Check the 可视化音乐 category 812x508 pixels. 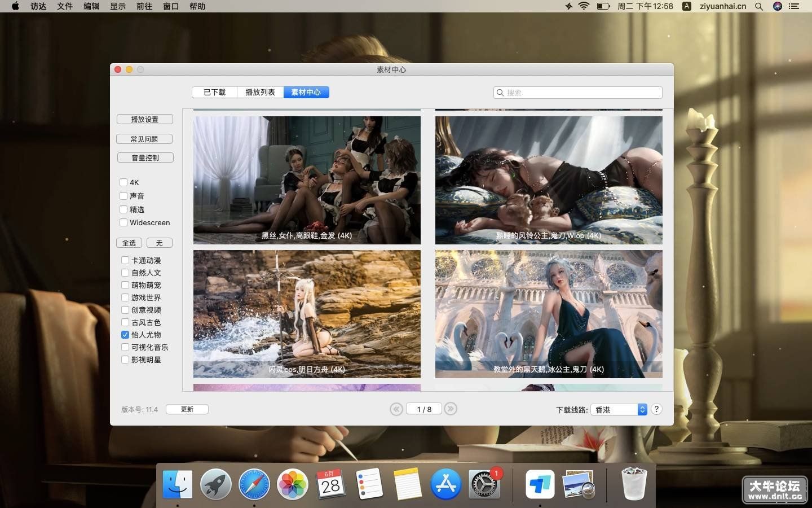point(125,347)
